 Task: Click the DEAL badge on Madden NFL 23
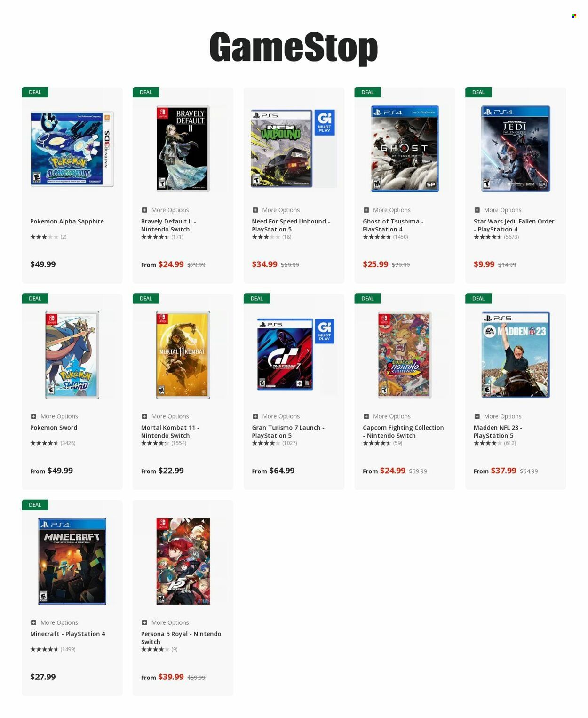tap(478, 298)
